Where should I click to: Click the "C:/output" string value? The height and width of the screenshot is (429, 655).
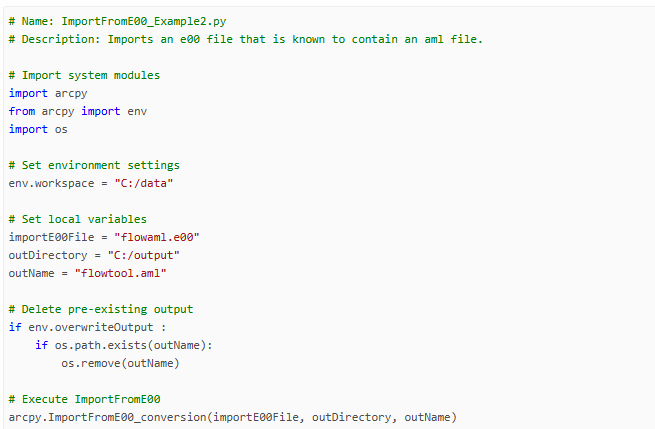(130, 255)
